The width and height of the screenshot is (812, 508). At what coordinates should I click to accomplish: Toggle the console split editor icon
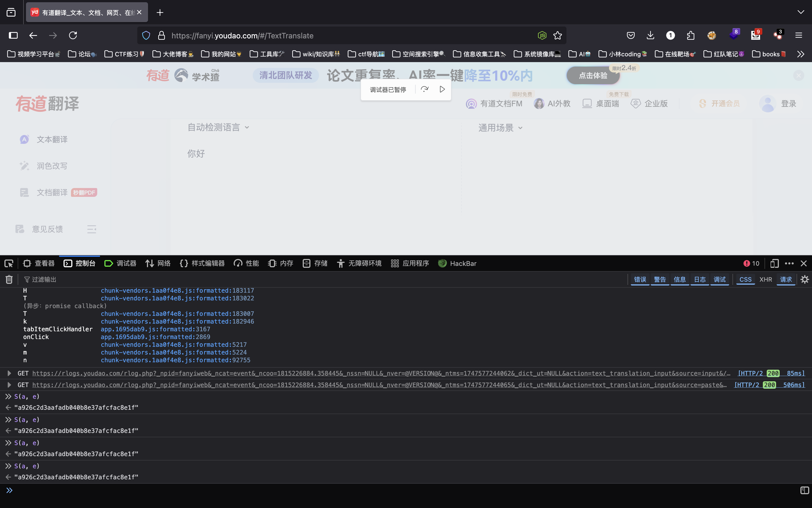pos(805,491)
